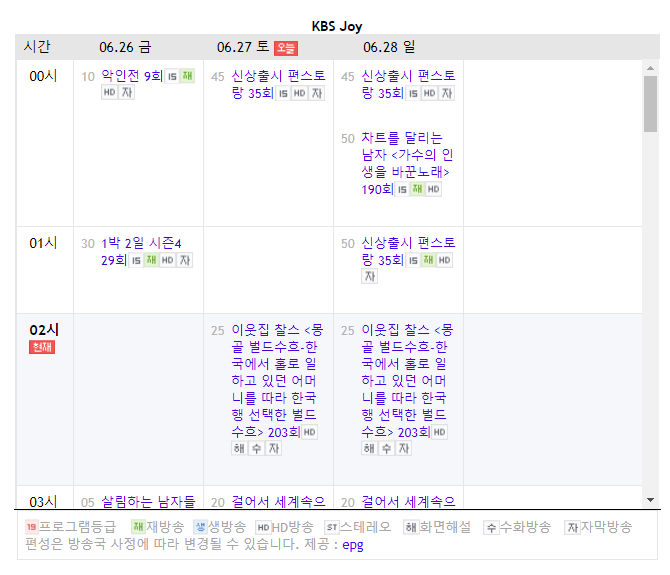Click the 03시 time row label
670x575 pixels.
click(43, 502)
